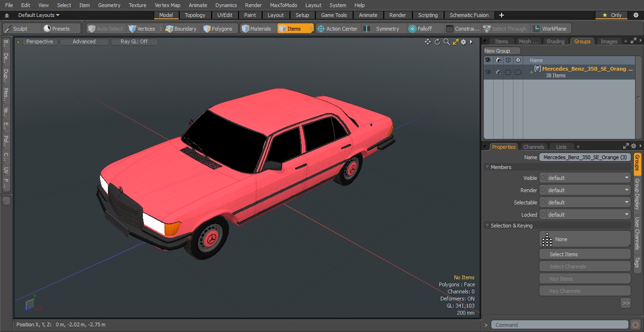Screen dimensions: 644x332
Task: Open the Group Display side tab
Action: click(637, 194)
